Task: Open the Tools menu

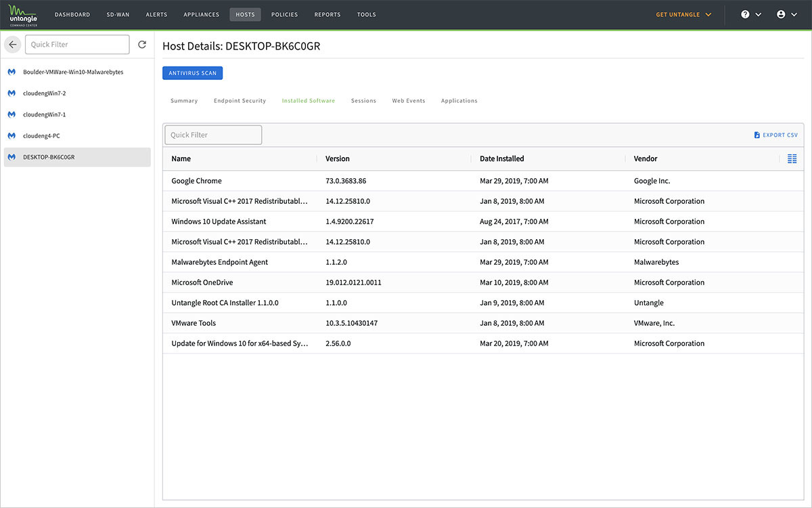Action: click(367, 14)
